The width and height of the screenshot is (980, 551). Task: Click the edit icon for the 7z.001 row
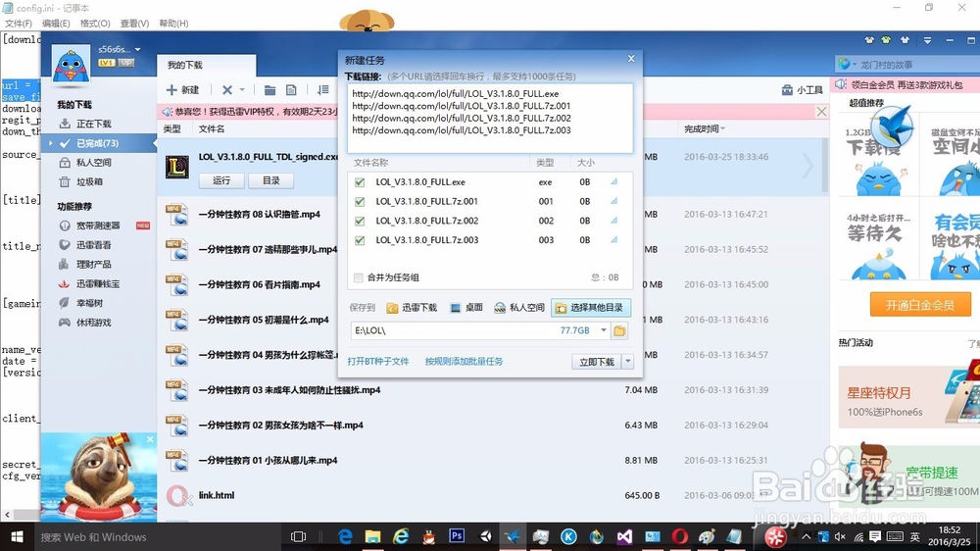point(613,201)
